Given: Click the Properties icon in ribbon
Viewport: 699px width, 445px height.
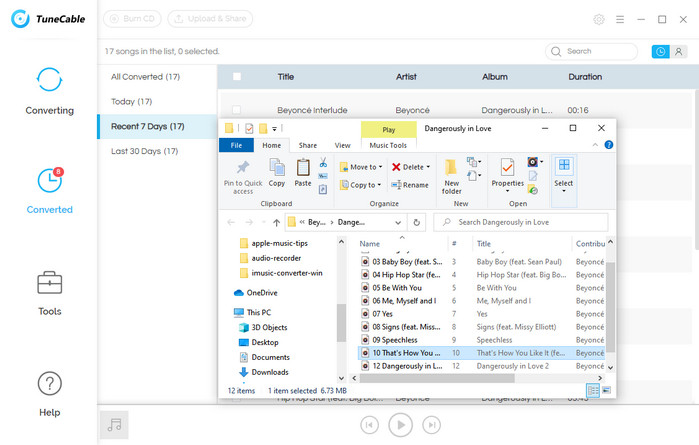Looking at the screenshot, I should coord(507,168).
